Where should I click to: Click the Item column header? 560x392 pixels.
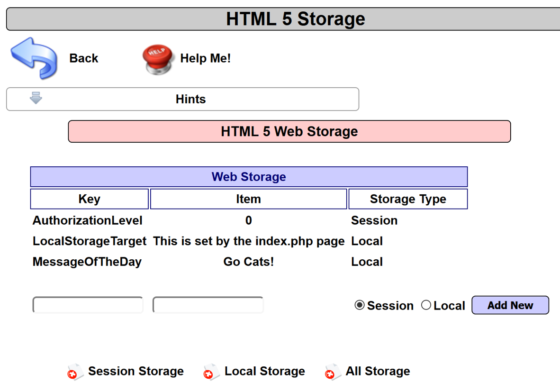tap(248, 199)
